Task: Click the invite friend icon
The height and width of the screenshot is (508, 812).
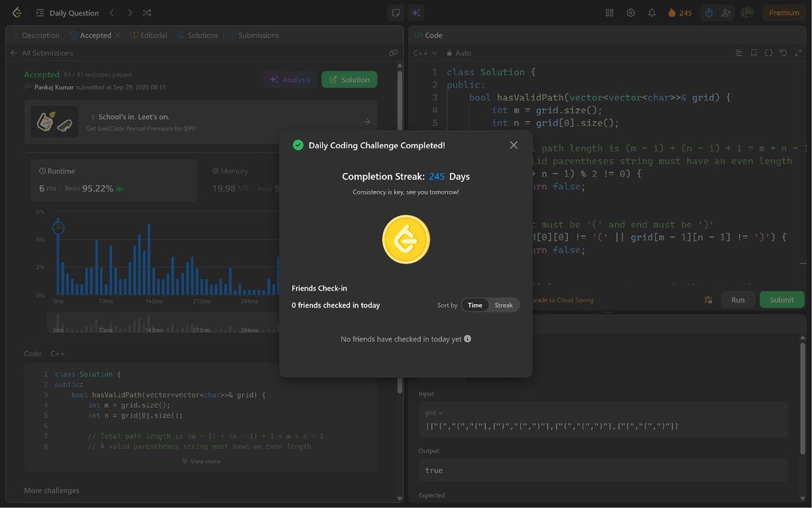Action: [x=726, y=13]
